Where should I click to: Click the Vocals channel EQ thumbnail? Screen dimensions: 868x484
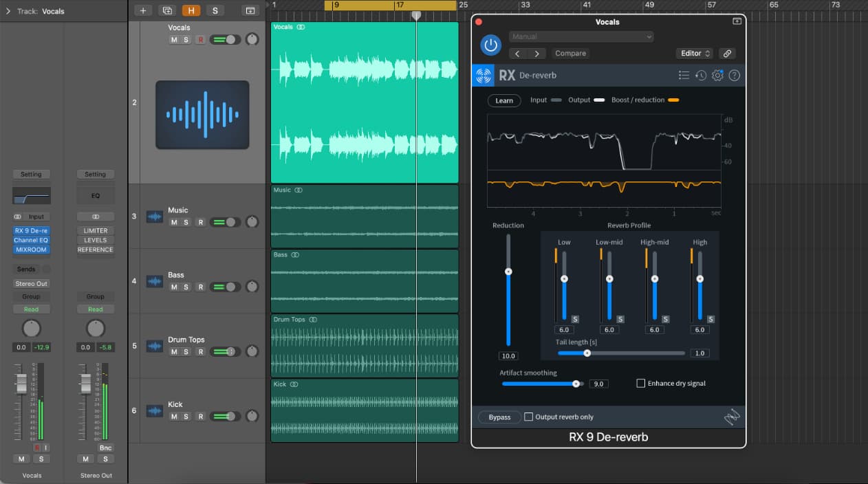tap(32, 195)
